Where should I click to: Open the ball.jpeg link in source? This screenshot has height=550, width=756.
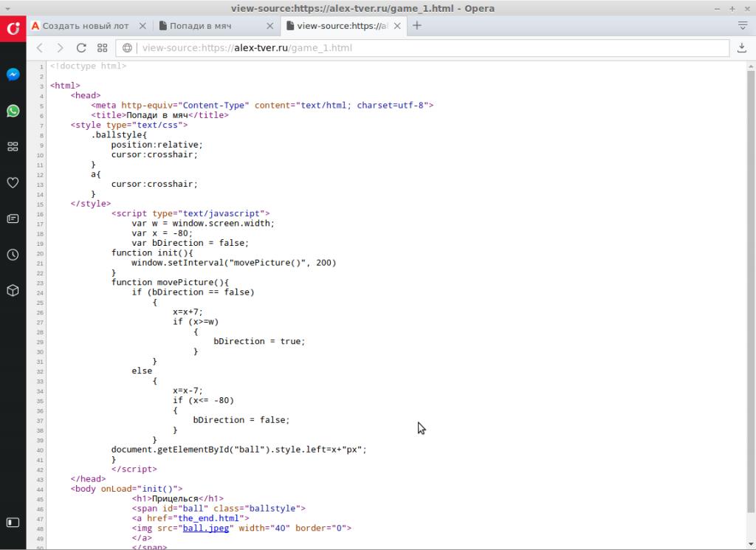point(206,528)
